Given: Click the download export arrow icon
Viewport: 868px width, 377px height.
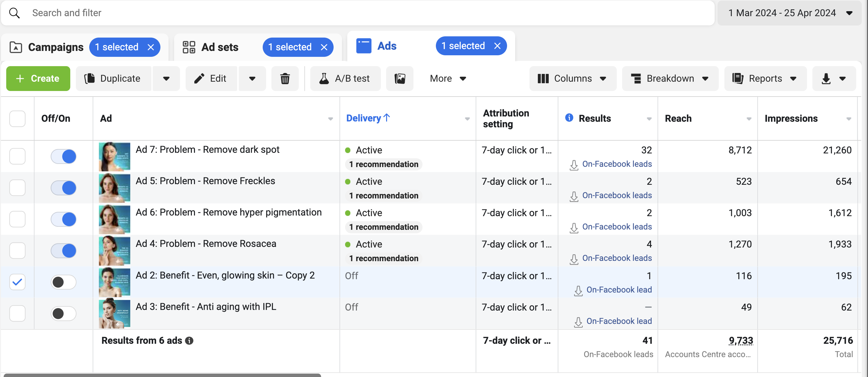Looking at the screenshot, I should pyautogui.click(x=826, y=79).
